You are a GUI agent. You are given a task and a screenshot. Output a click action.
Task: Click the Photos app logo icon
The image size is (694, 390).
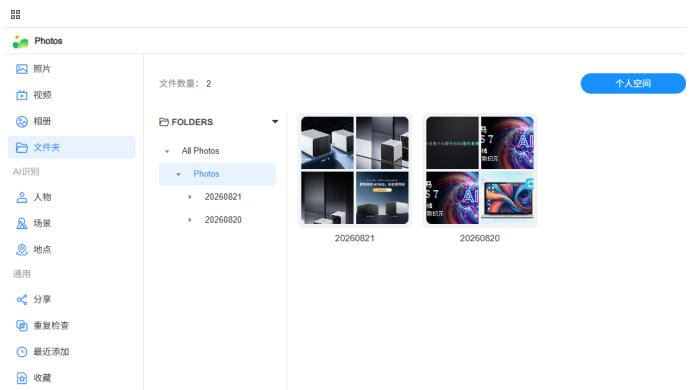point(20,41)
